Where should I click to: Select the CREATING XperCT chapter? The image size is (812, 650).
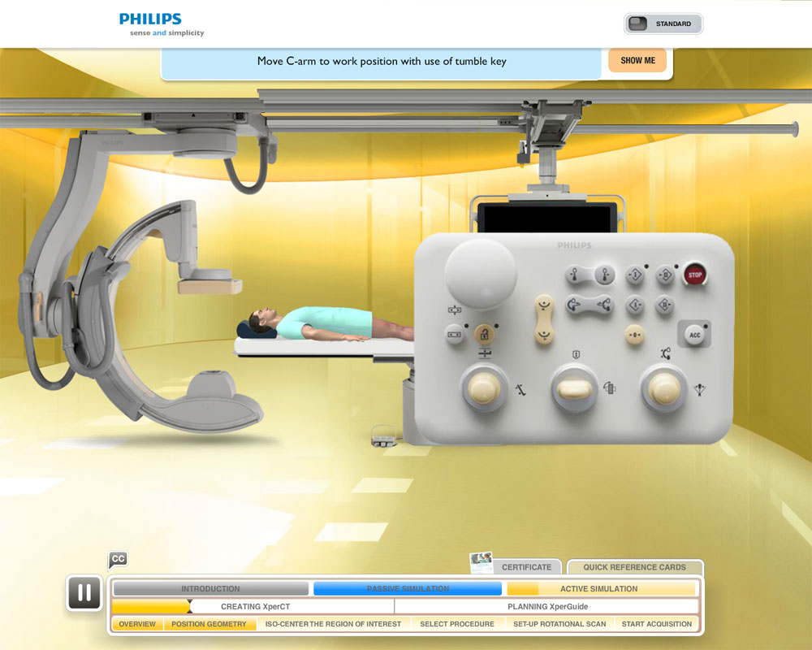click(x=255, y=606)
